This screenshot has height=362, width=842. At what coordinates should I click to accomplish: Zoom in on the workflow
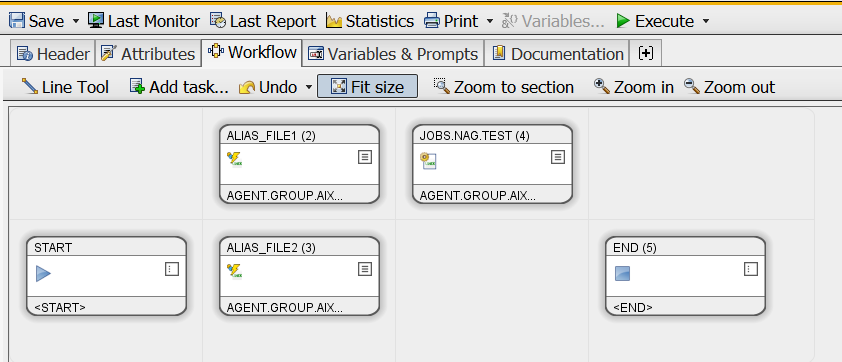(x=634, y=87)
